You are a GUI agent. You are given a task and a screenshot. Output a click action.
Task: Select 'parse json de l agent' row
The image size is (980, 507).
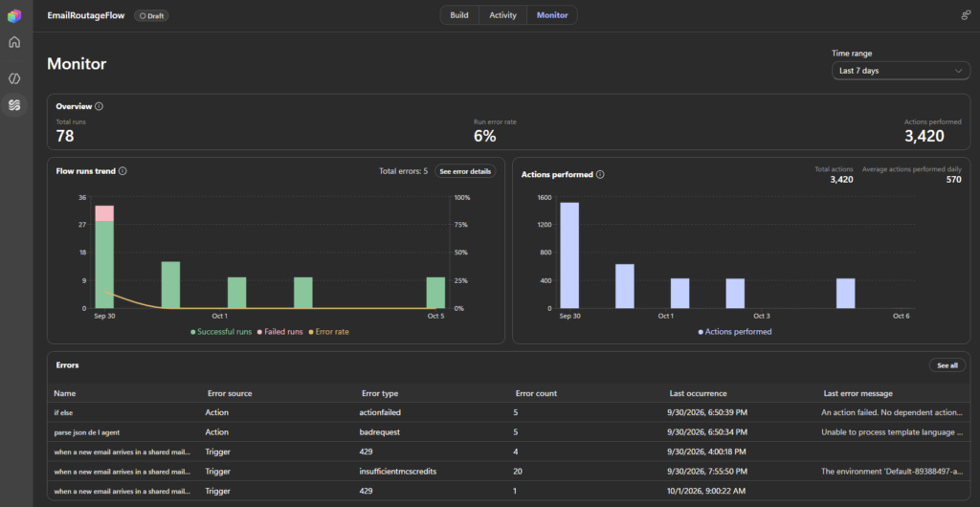point(508,432)
